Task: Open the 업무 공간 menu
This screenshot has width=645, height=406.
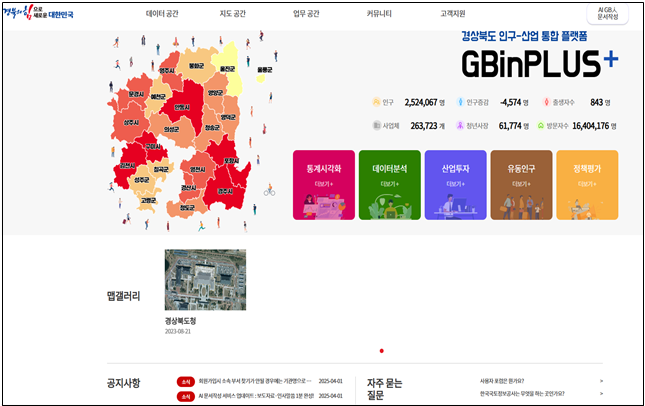Action: click(x=306, y=15)
